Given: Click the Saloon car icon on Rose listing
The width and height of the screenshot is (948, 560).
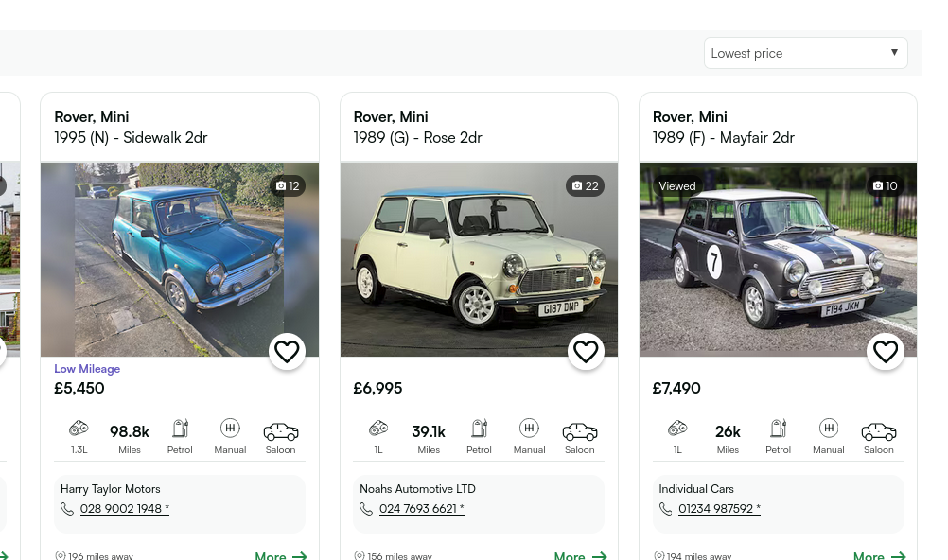Looking at the screenshot, I should click(580, 431).
